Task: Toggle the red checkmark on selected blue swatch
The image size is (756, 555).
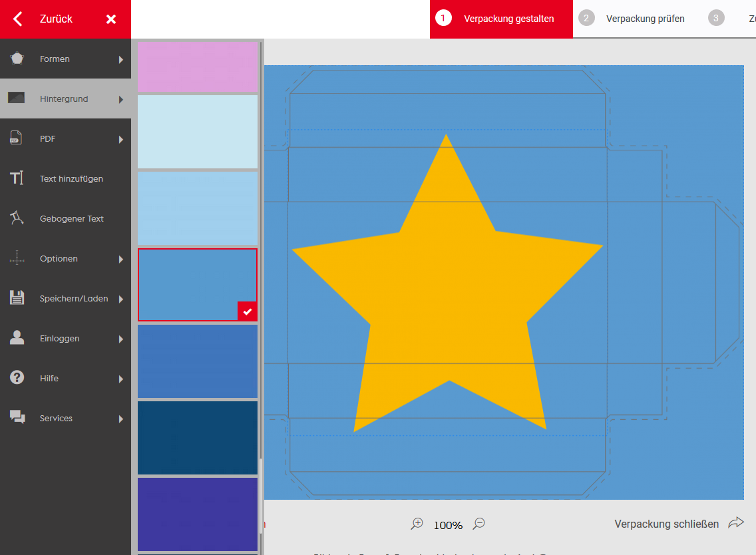Action: coord(247,311)
